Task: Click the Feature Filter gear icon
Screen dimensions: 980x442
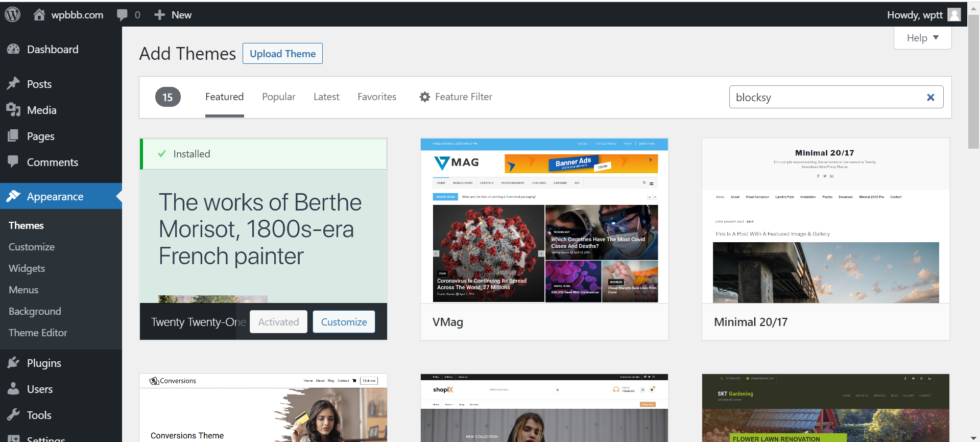Action: click(x=425, y=97)
